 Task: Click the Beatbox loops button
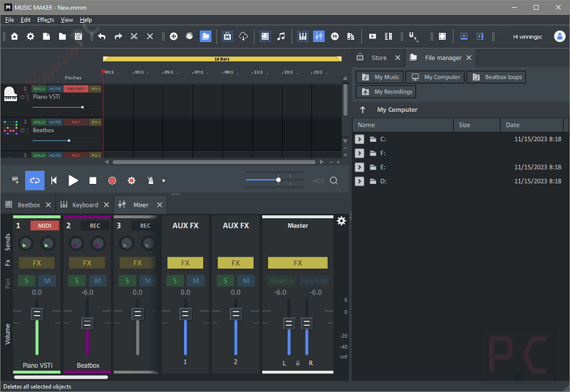point(496,77)
